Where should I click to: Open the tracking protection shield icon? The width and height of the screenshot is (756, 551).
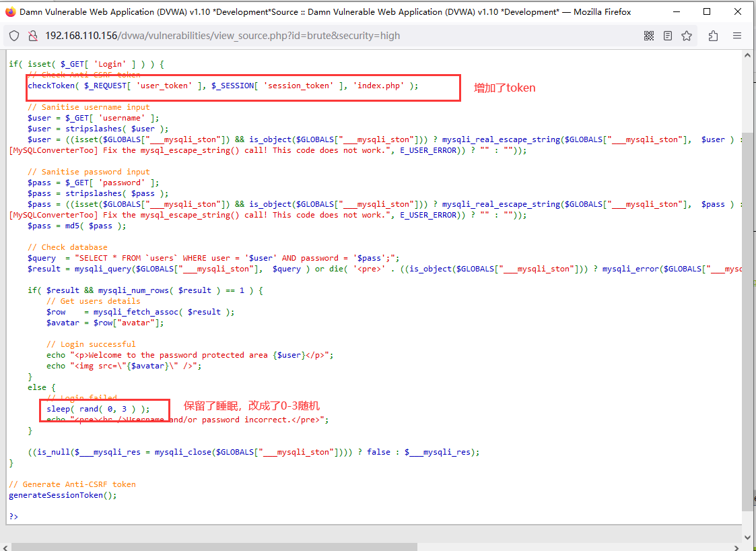[x=15, y=36]
